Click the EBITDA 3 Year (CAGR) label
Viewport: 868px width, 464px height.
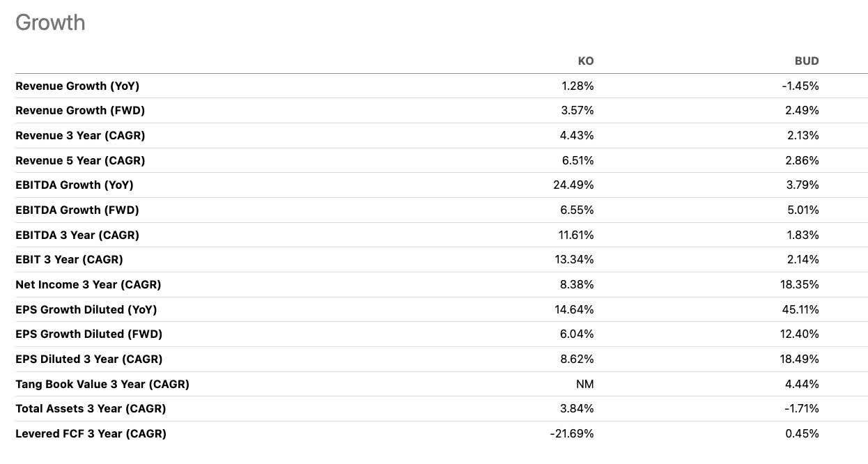click(77, 235)
